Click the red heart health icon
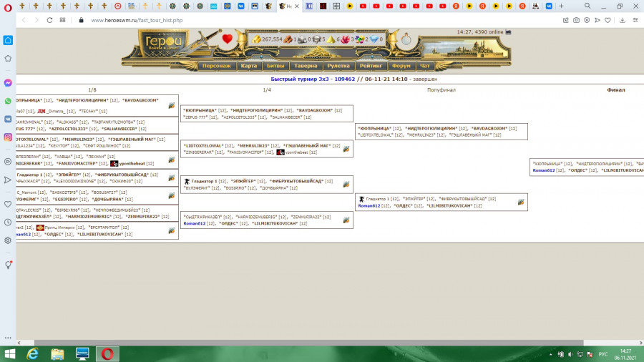 pos(228,39)
